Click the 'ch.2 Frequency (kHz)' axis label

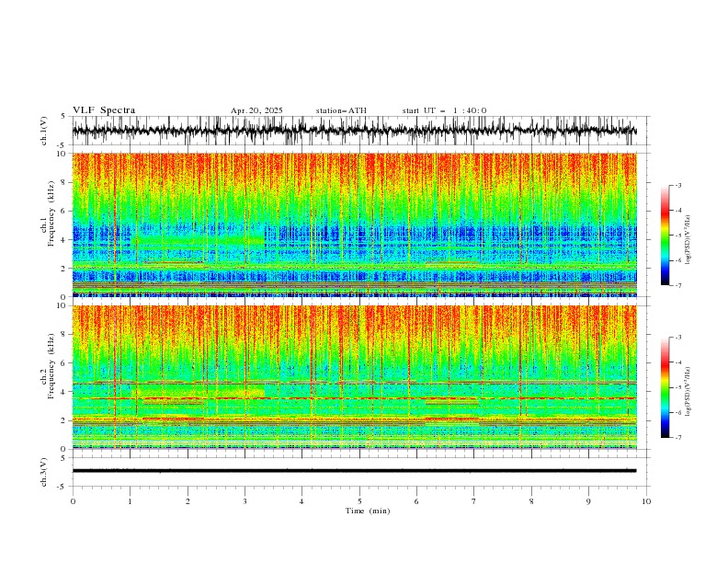tap(48, 366)
